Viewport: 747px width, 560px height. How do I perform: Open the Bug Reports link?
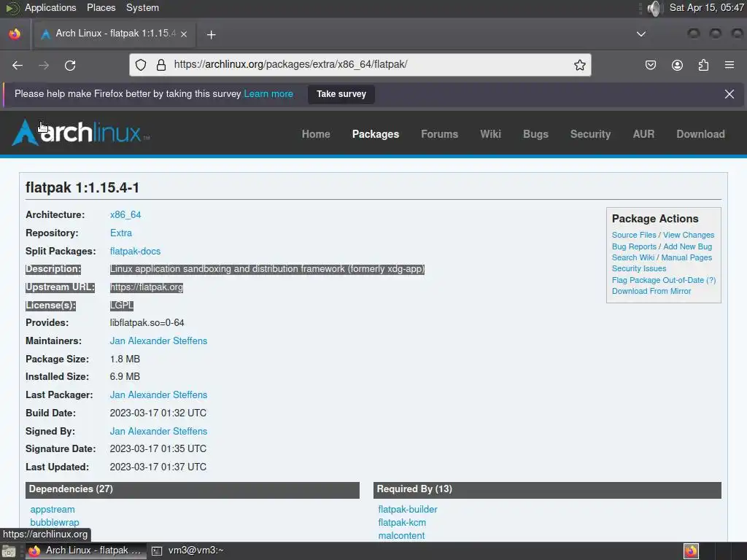pos(634,246)
